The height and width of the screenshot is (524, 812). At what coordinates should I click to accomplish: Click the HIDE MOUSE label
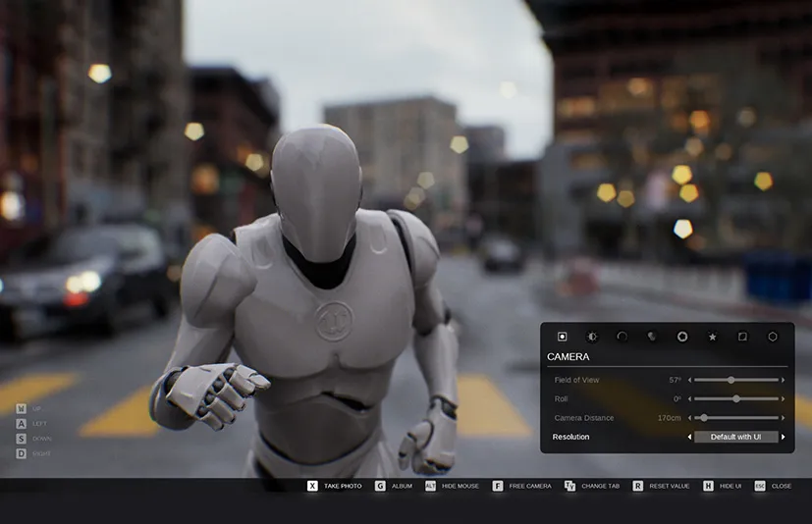460,486
